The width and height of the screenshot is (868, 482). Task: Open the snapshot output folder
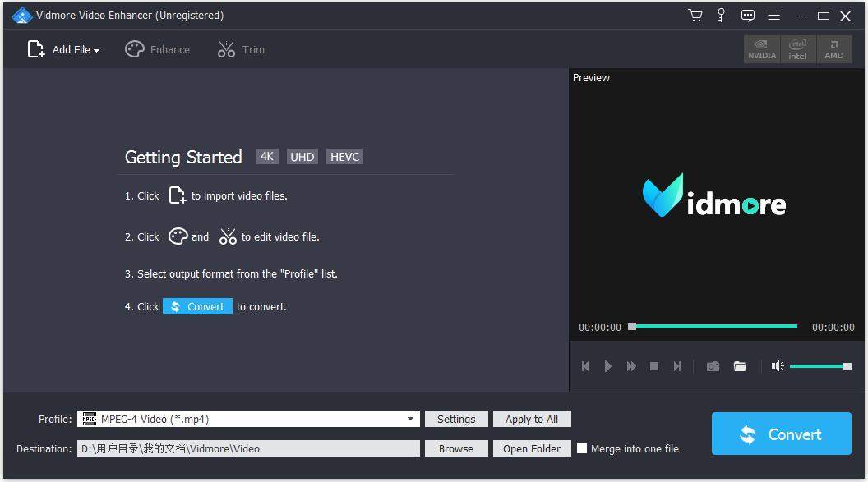[x=740, y=366]
